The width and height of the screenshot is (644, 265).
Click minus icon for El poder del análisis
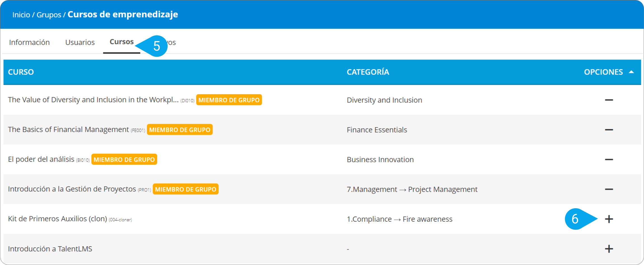[609, 160]
